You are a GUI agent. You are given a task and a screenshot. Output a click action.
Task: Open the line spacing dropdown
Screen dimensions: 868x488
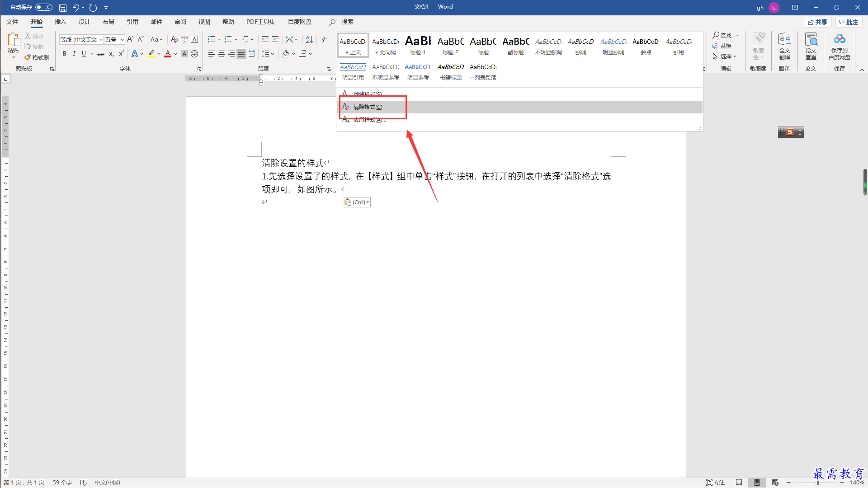click(268, 54)
